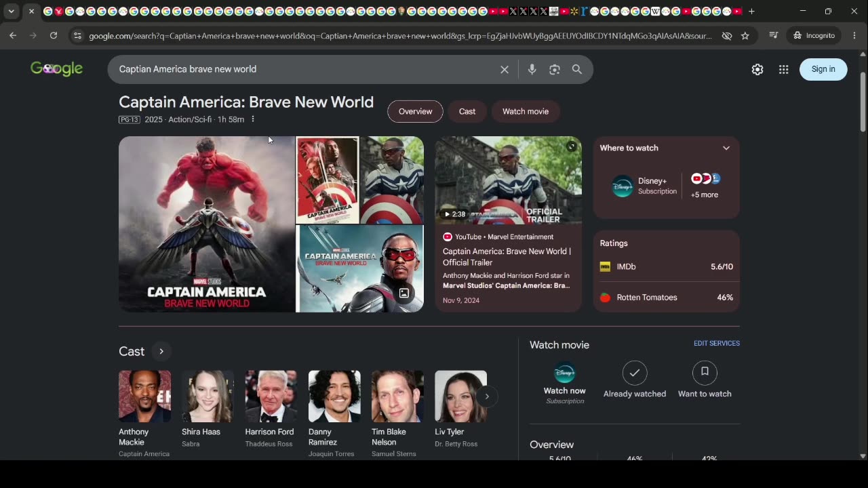Mark movie as Already watched
The height and width of the screenshot is (488, 868).
[x=635, y=380]
